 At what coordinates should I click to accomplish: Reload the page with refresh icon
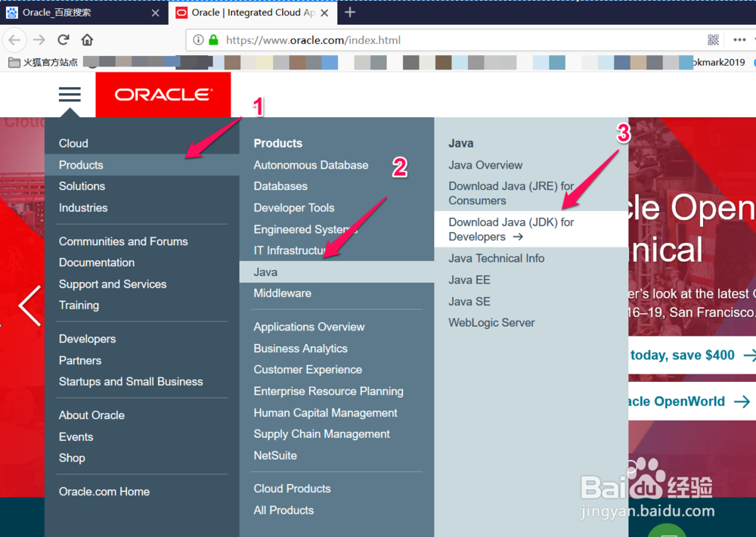[64, 39]
